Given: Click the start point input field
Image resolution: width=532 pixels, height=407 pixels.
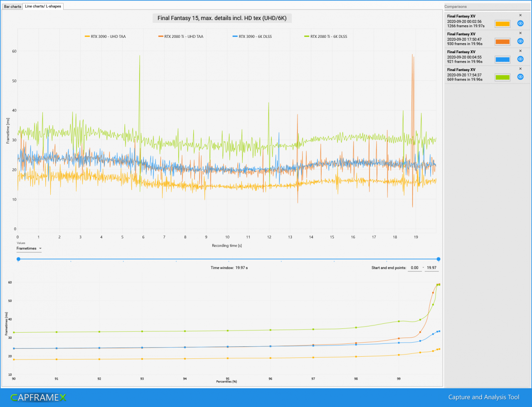Looking at the screenshot, I should pyautogui.click(x=414, y=268).
